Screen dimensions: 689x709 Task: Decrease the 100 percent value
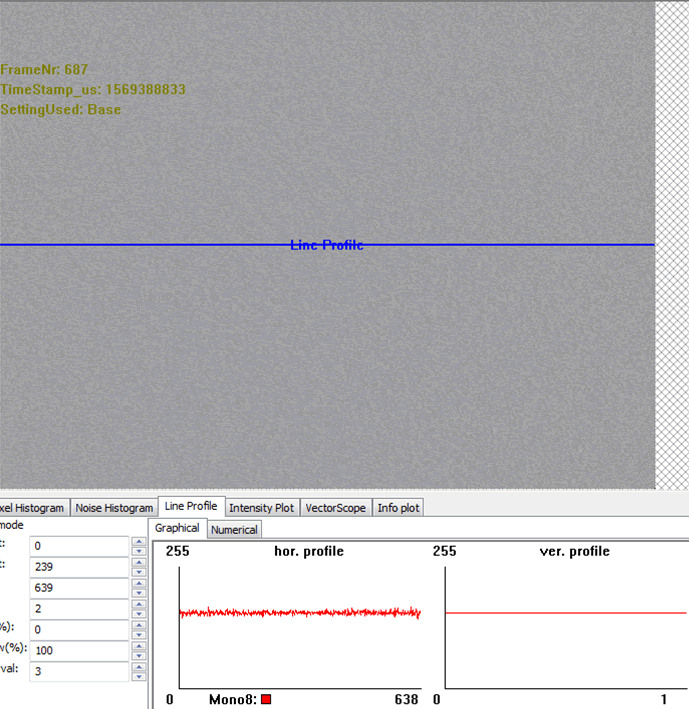coord(138,655)
